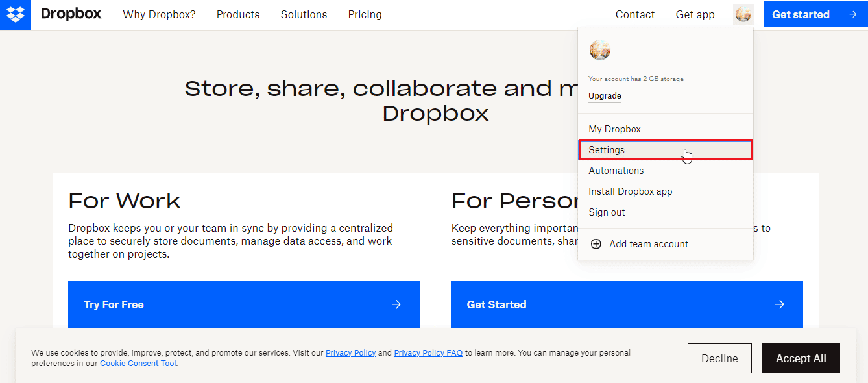Open the account profile avatar menu
Screen dimensions: 868x383
743,14
